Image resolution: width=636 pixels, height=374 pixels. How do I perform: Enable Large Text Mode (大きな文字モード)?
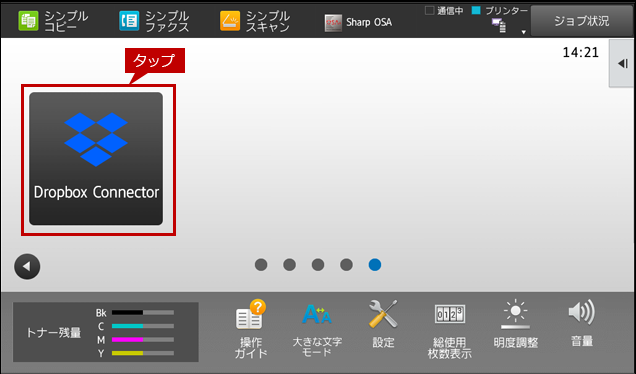pos(317,329)
